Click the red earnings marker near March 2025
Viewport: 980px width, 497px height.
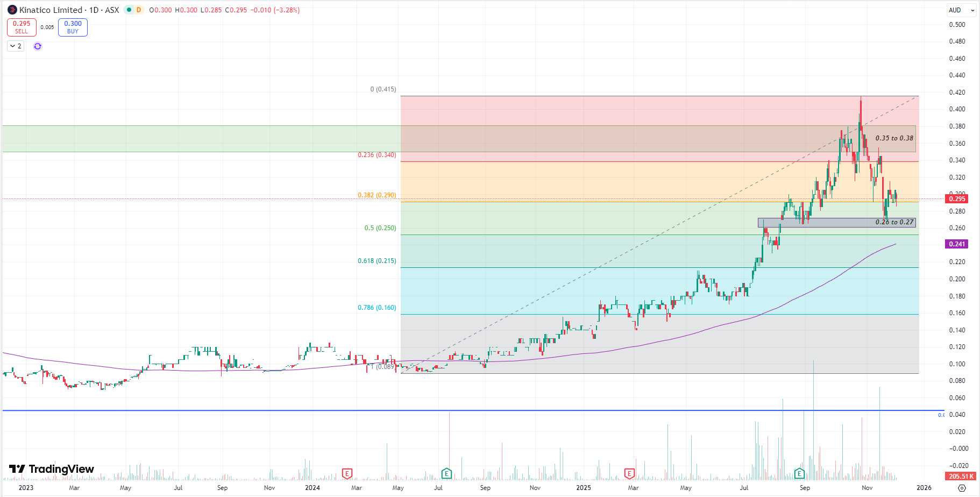tap(629, 474)
